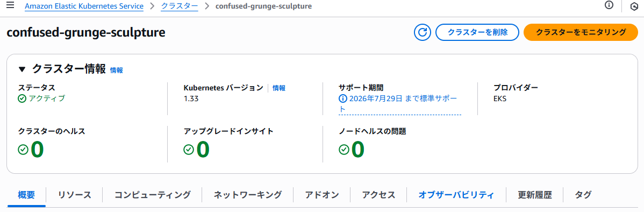644x212 pixels.
Task: Select the ネットワーキング tab
Action: point(248,195)
